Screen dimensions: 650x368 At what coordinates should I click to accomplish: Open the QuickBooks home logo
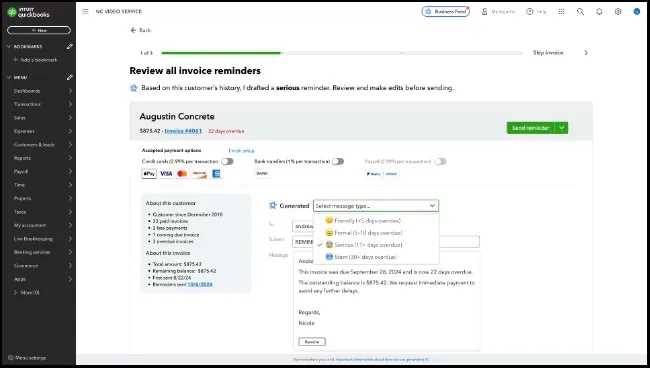[x=28, y=12]
